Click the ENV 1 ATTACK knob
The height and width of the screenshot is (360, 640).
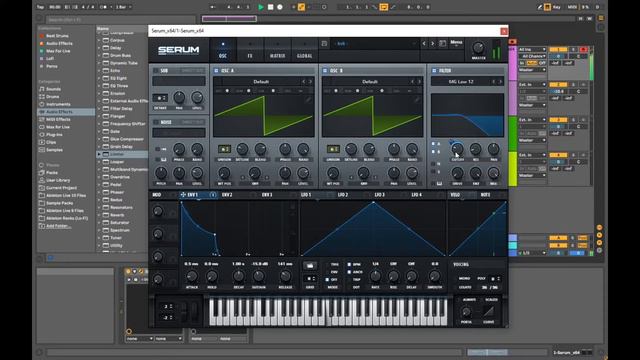191,277
